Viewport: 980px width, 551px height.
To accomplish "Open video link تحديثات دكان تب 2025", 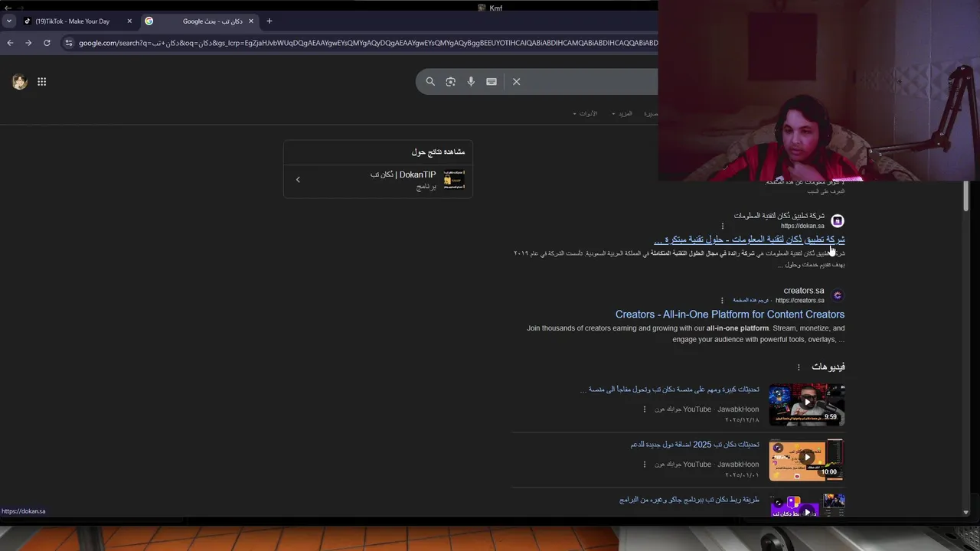I will click(x=695, y=445).
